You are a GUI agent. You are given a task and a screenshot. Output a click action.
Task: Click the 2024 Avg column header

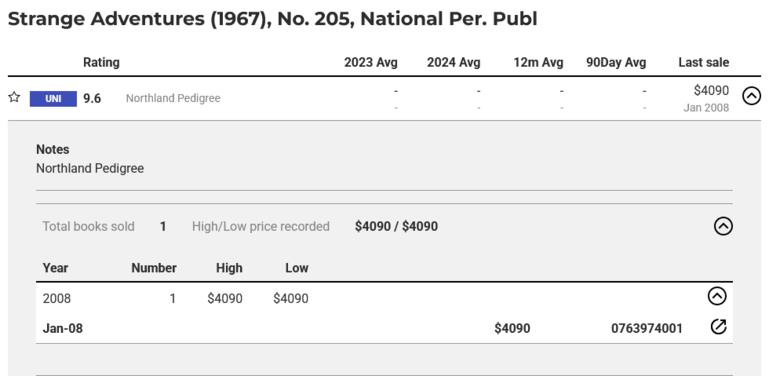454,63
